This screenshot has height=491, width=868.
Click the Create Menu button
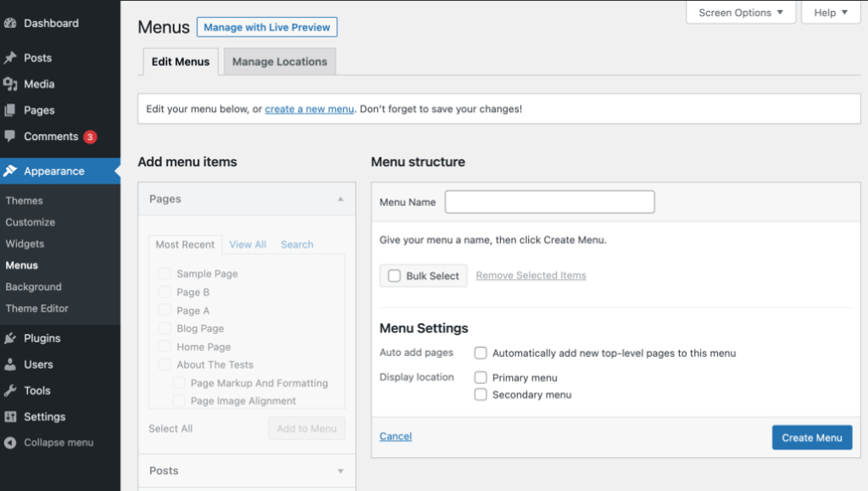[811, 437]
